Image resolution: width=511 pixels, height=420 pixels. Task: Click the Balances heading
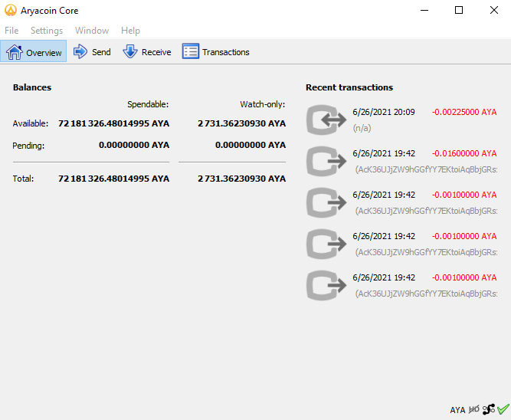pos(32,87)
